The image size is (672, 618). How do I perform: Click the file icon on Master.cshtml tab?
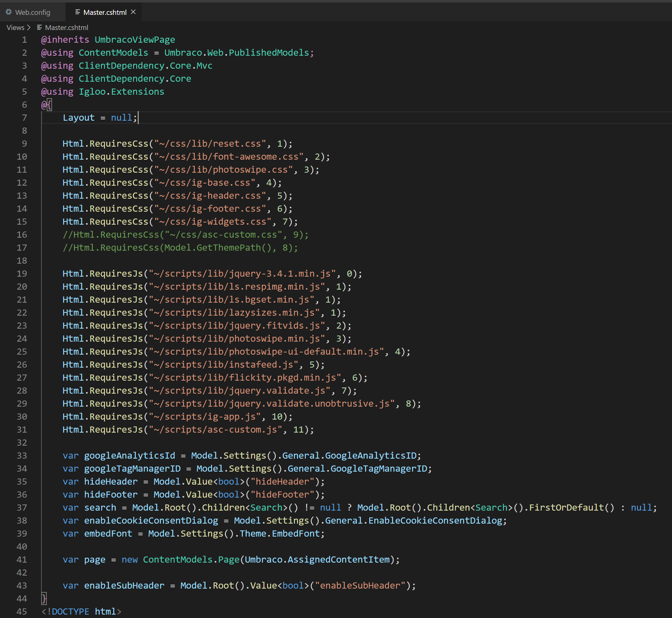[x=78, y=12]
